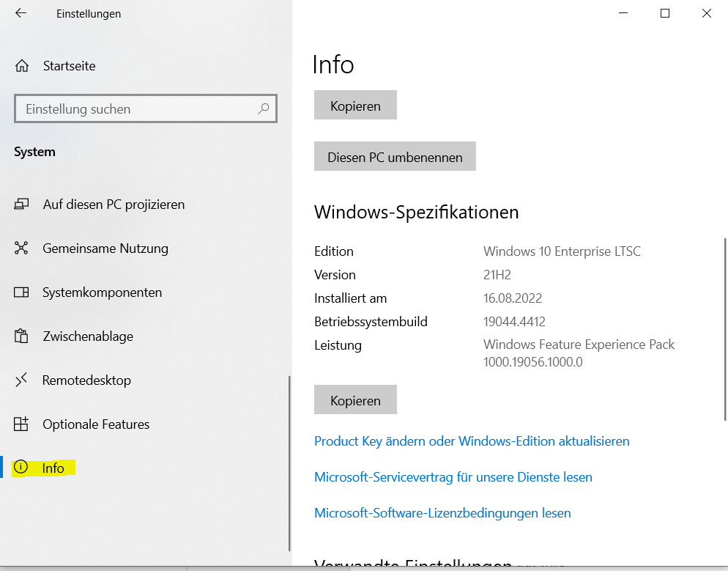Select the Gemeinsame Nutzung share icon
Viewport: 728px width, 571px height.
tap(22, 248)
